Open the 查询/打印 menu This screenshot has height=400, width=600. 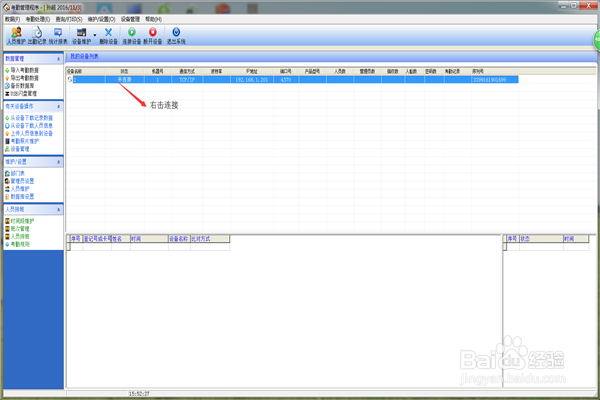point(69,19)
